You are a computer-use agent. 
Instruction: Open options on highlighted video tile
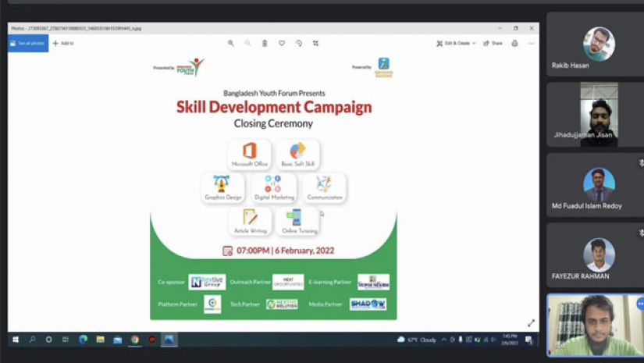pyautogui.click(x=640, y=304)
